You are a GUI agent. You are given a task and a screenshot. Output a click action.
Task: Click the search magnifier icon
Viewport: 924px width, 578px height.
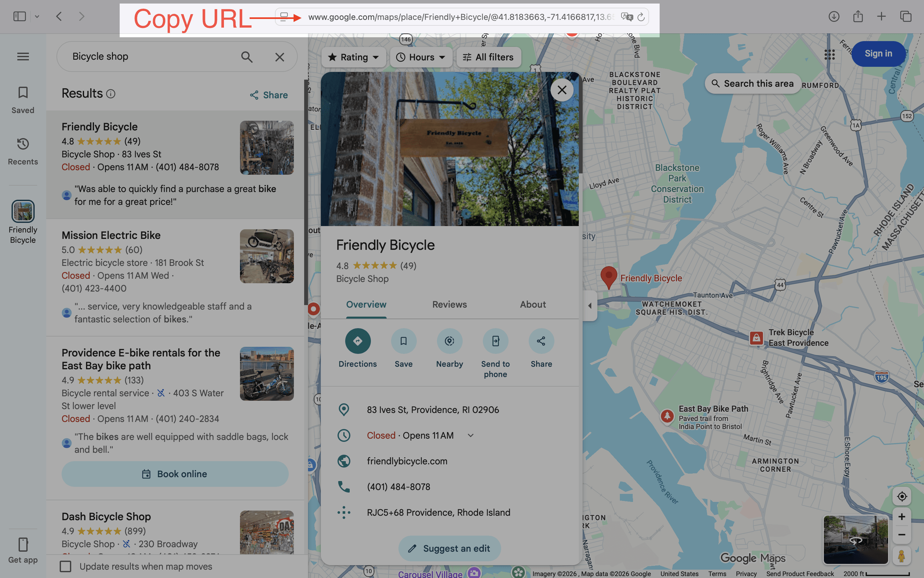(247, 57)
